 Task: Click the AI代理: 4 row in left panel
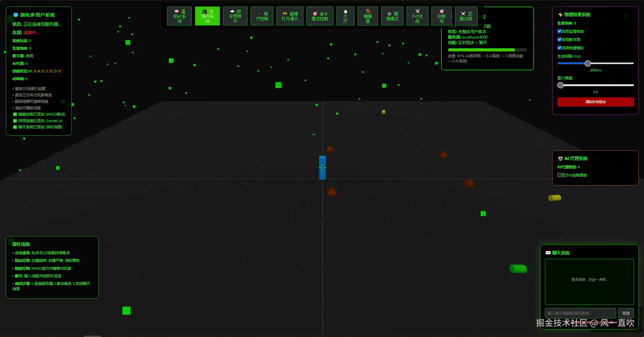20,63
